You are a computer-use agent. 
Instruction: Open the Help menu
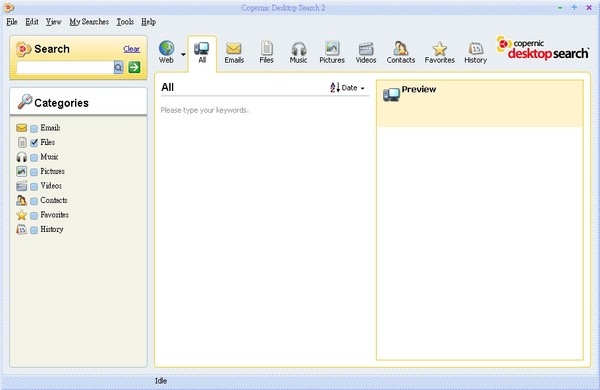148,22
